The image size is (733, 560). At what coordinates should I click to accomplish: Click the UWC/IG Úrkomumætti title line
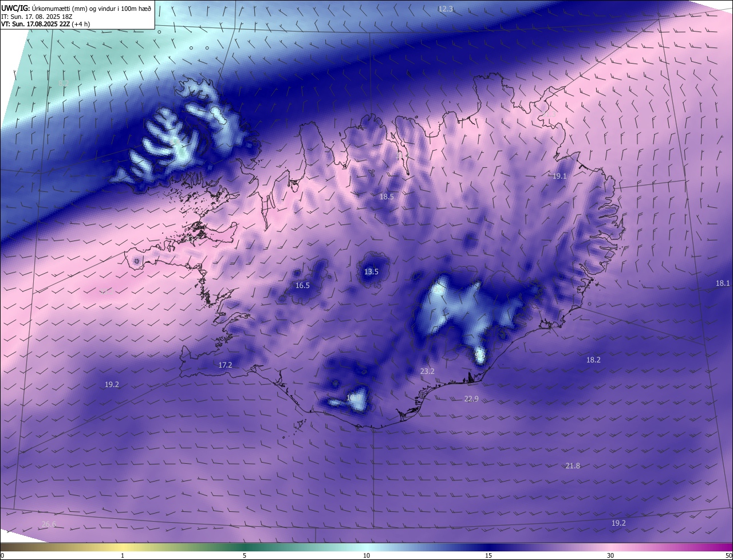tap(76, 8)
